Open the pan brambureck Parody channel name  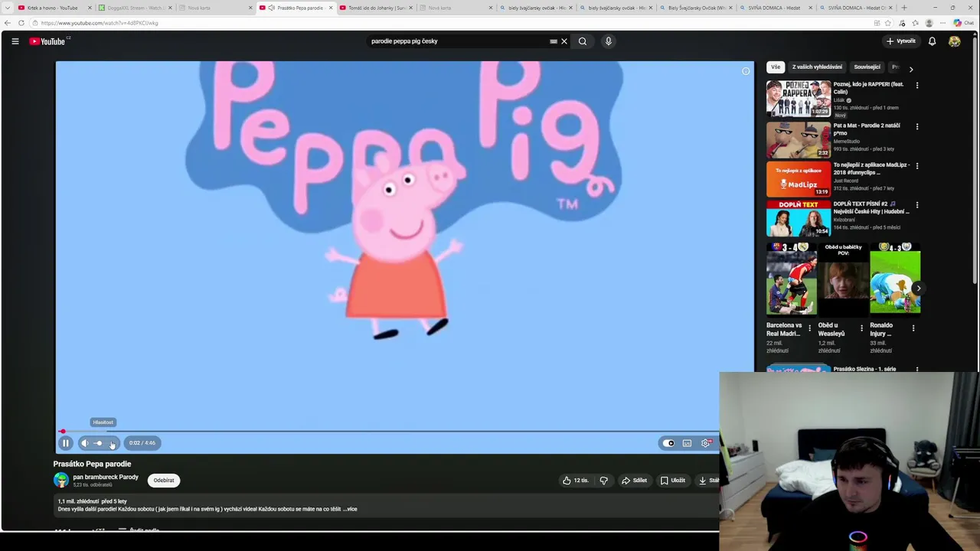point(106,477)
